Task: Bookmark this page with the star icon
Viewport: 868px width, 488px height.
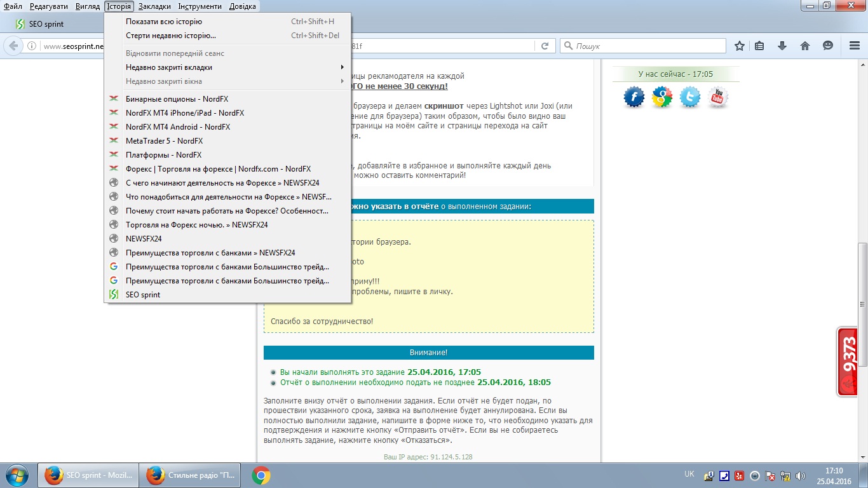Action: click(740, 46)
